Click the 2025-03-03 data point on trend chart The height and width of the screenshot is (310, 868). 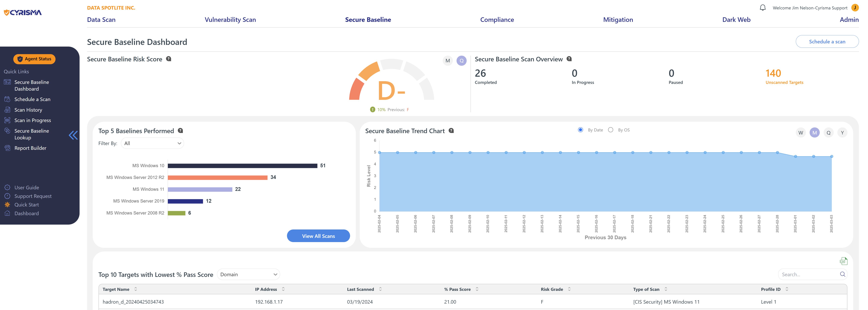832,156
